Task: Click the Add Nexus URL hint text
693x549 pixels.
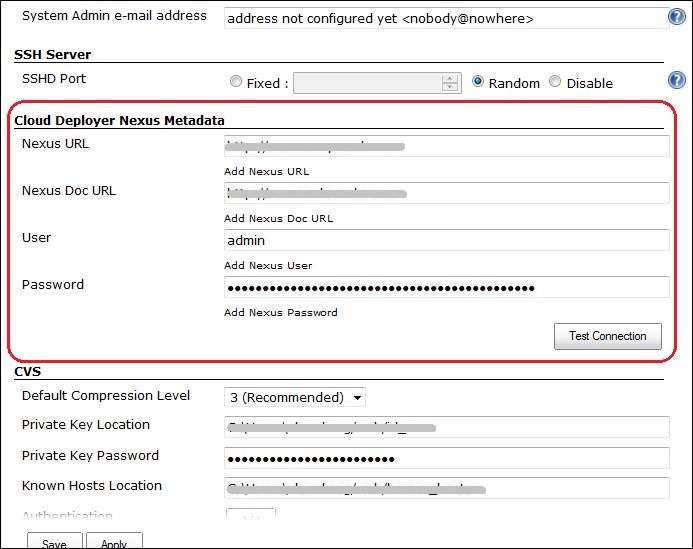Action: 267,172
